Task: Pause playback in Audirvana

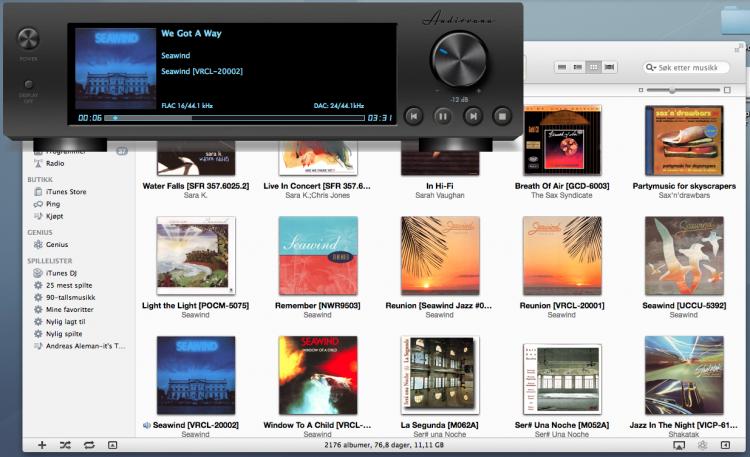Action: [x=443, y=116]
